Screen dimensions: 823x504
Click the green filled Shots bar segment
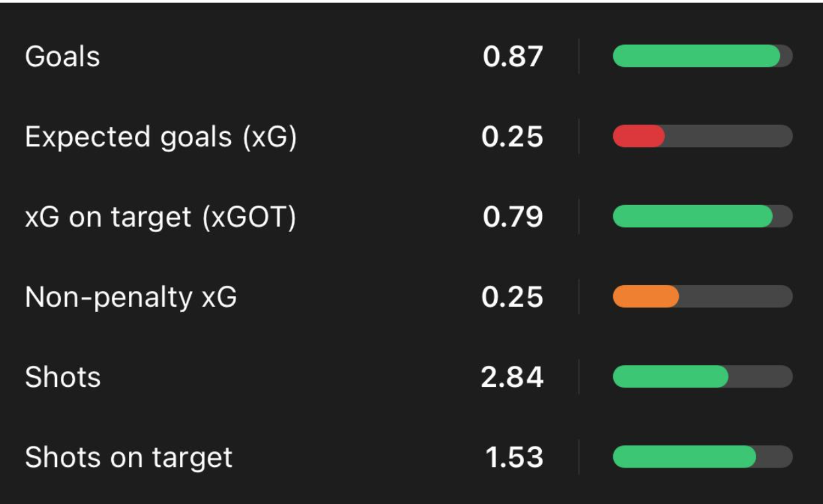670,376
